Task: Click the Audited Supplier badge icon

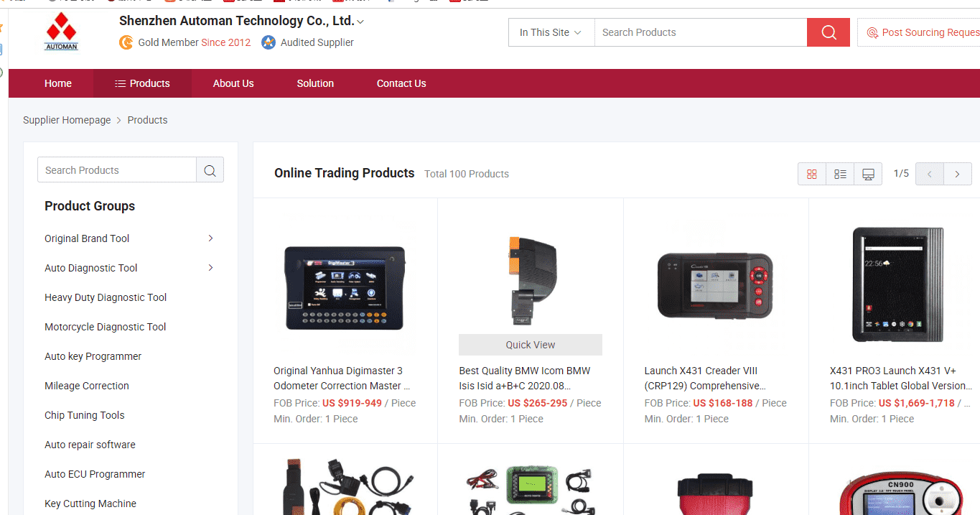Action: point(269,42)
